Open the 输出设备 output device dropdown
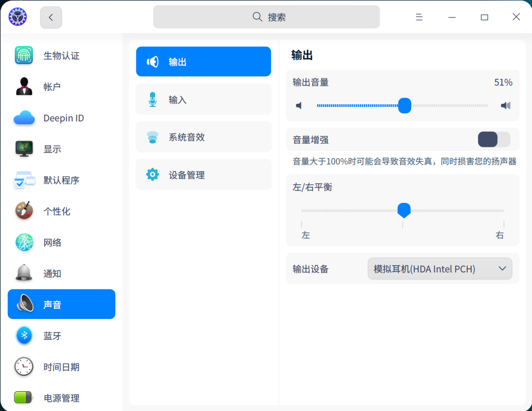 point(440,268)
